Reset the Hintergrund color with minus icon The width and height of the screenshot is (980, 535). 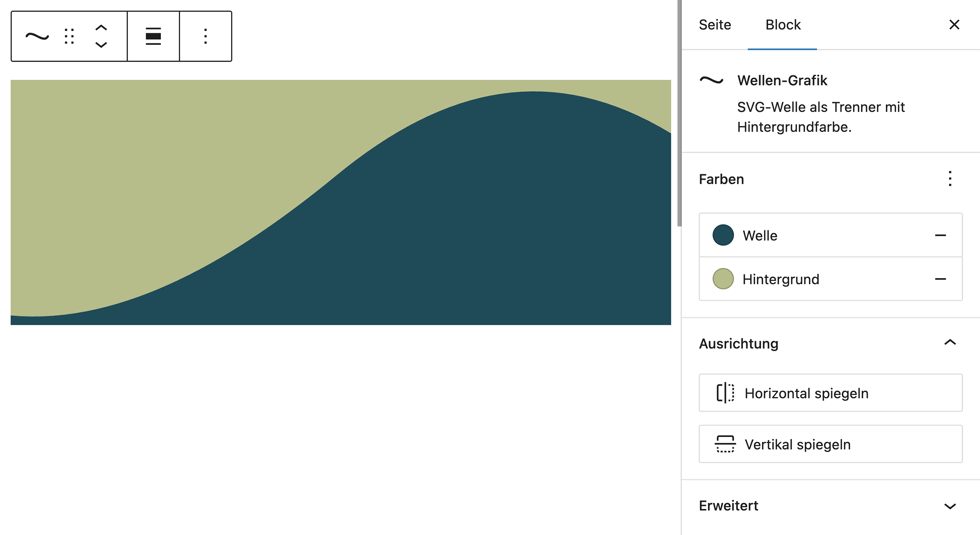940,279
